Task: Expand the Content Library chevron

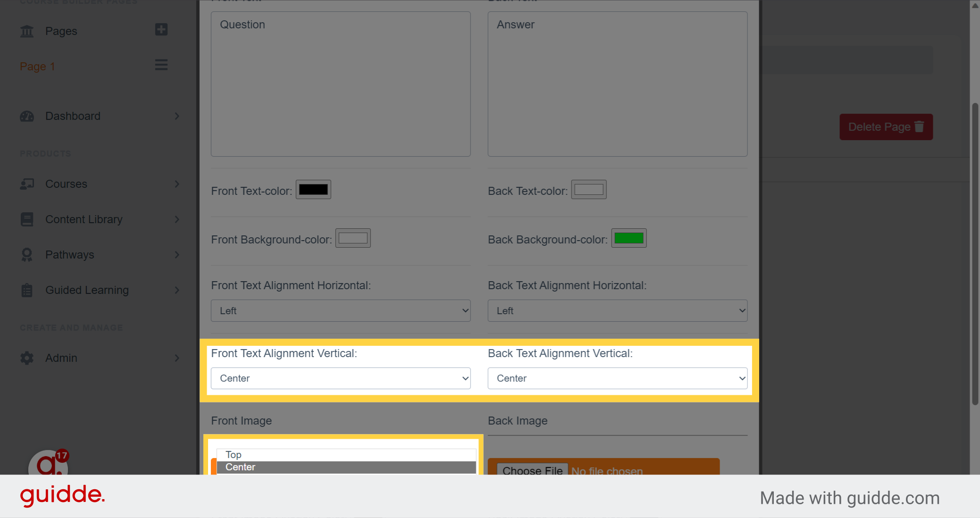Action: coord(177,219)
